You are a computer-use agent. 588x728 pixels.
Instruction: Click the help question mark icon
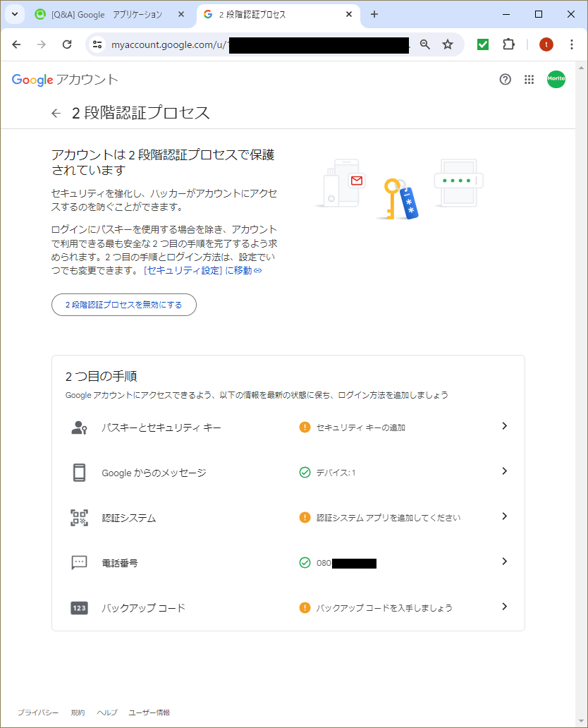point(505,80)
